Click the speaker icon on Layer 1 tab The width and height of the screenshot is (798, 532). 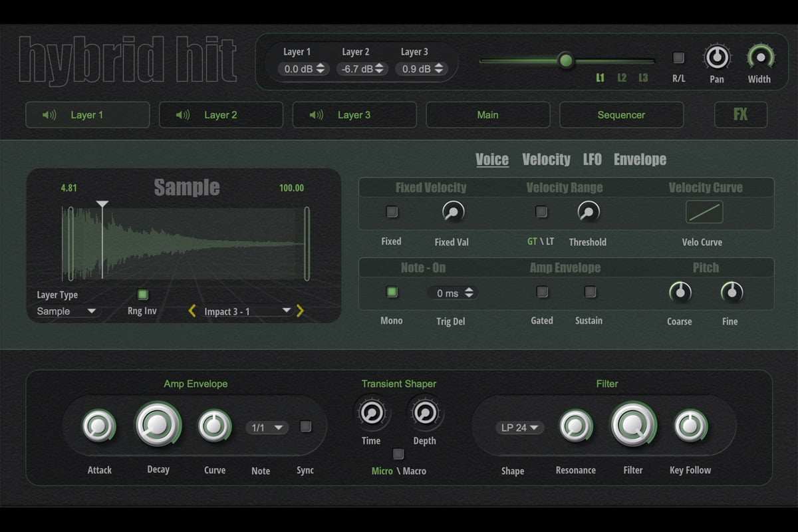49,115
